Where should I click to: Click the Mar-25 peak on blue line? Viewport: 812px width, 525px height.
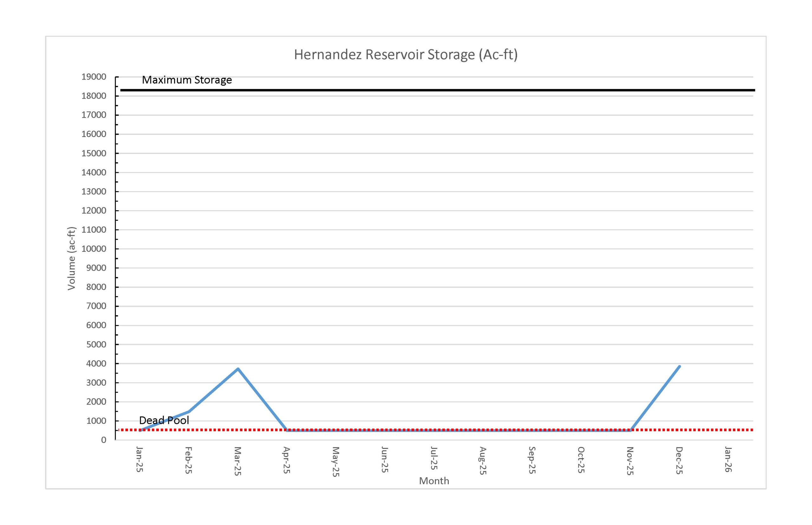[238, 369]
